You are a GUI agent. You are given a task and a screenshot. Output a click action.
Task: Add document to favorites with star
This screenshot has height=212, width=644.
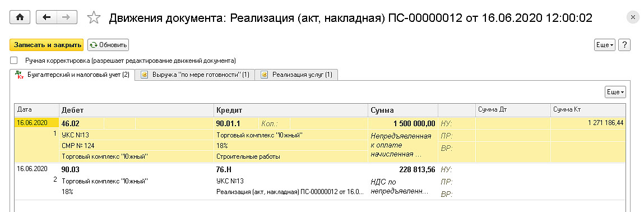coord(94,17)
